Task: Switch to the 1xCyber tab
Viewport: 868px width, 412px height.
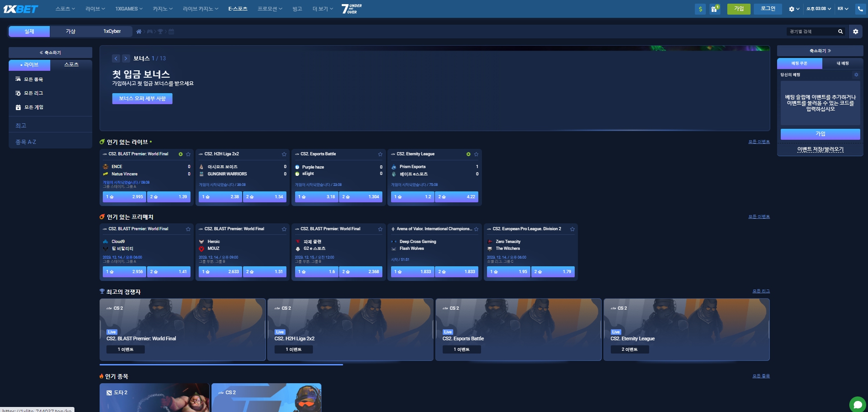Action: pyautogui.click(x=112, y=32)
